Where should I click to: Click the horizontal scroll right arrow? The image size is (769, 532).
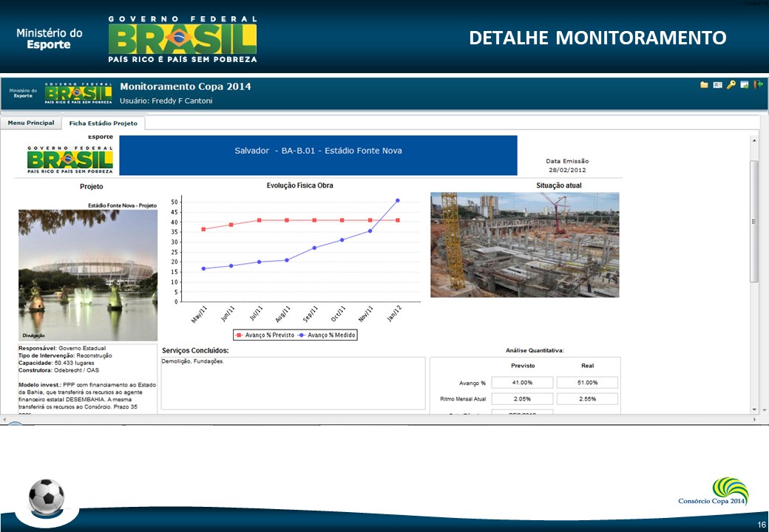(755, 420)
